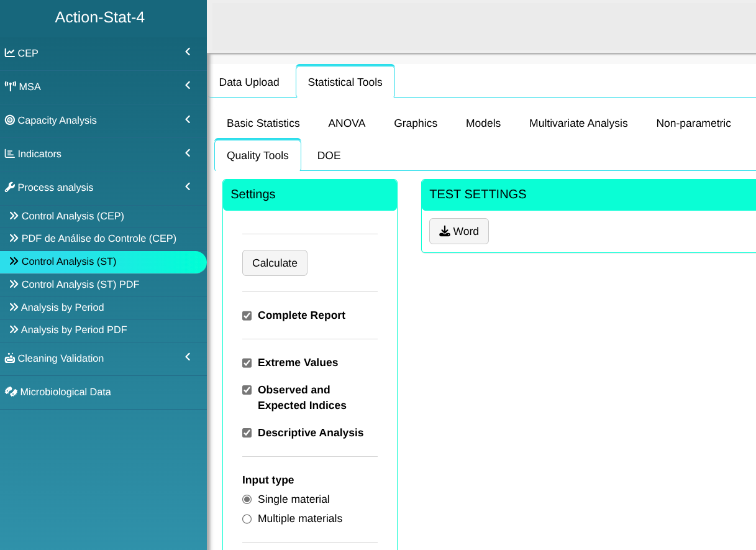Image resolution: width=756 pixels, height=550 pixels.
Task: Open the ANOVA tab
Action: click(347, 123)
